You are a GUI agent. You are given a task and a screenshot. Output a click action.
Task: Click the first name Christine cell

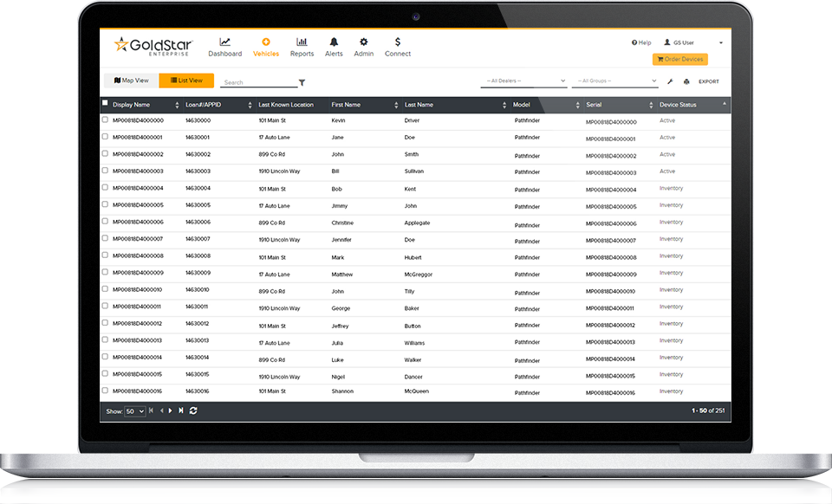[342, 223]
